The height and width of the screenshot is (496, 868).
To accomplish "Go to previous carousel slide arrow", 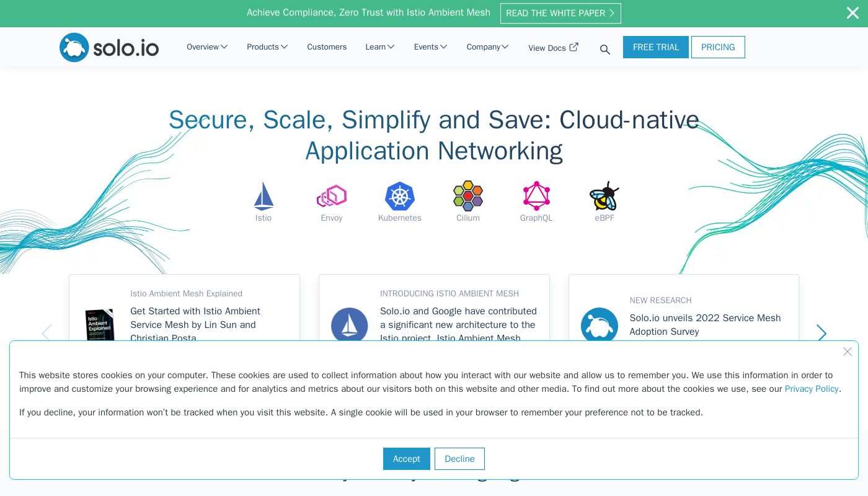I will click(46, 334).
